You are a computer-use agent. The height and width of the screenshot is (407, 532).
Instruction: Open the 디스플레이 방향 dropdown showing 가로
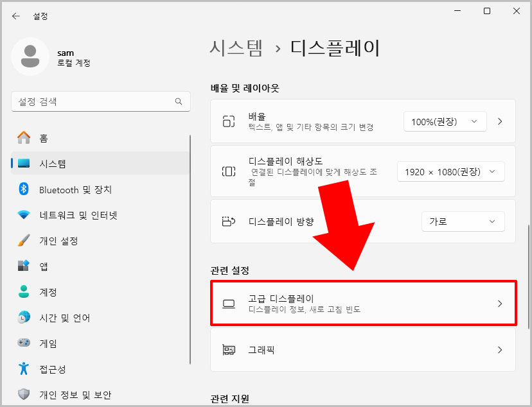(x=463, y=221)
